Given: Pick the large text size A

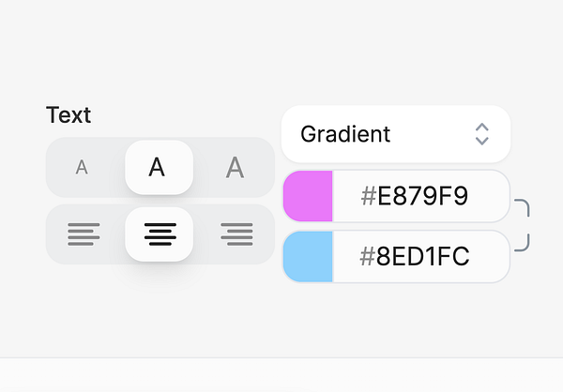Looking at the screenshot, I should click(x=235, y=168).
